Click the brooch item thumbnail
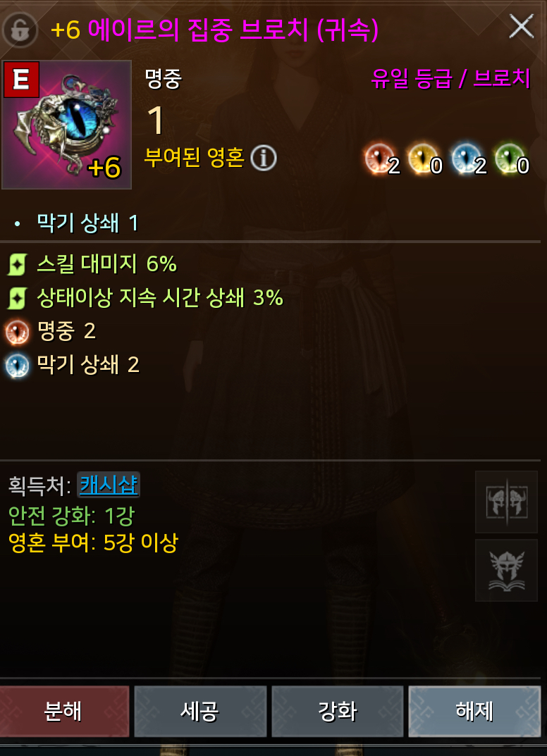This screenshot has width=547, height=756. (x=66, y=125)
